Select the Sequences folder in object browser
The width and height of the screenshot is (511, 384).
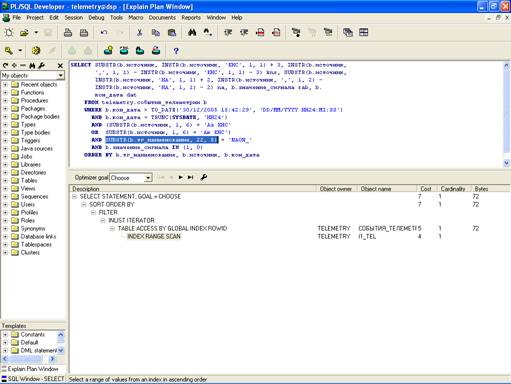point(34,196)
